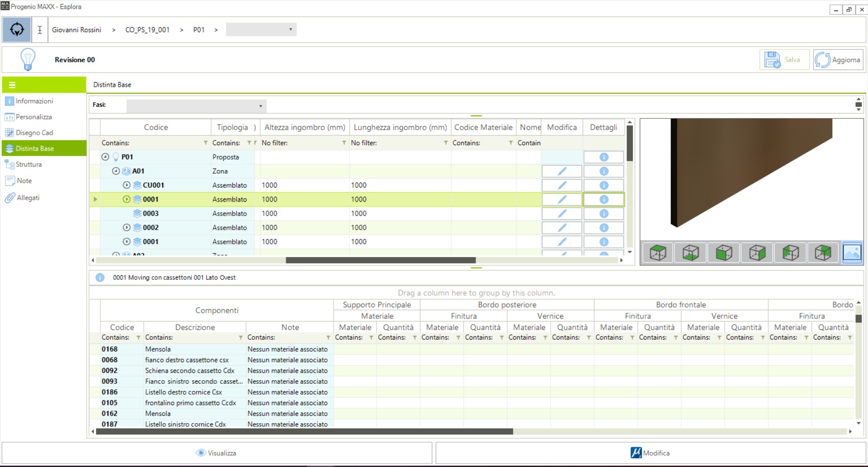Open details info for row 0003
868x467 pixels.
pos(604,213)
